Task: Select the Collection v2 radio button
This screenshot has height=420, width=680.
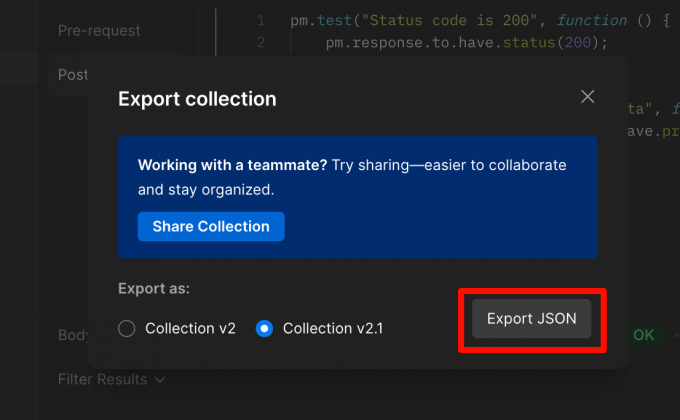Action: 127,328
